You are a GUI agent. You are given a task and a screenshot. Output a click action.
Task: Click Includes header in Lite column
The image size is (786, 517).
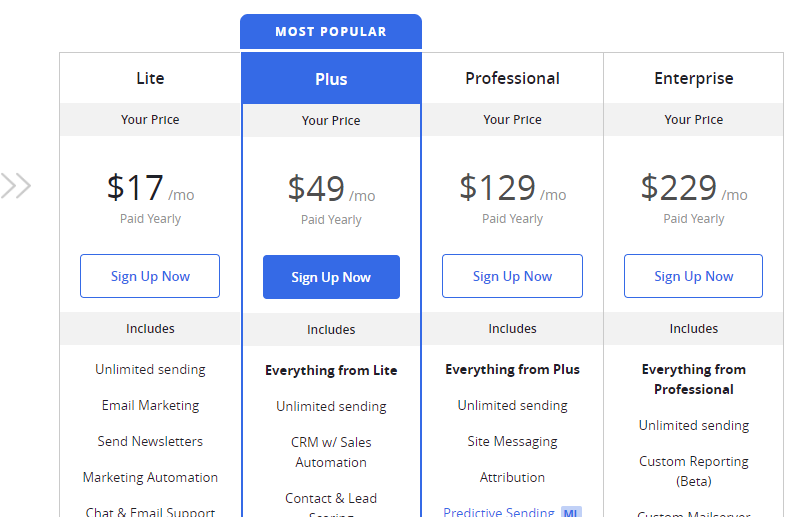point(150,328)
